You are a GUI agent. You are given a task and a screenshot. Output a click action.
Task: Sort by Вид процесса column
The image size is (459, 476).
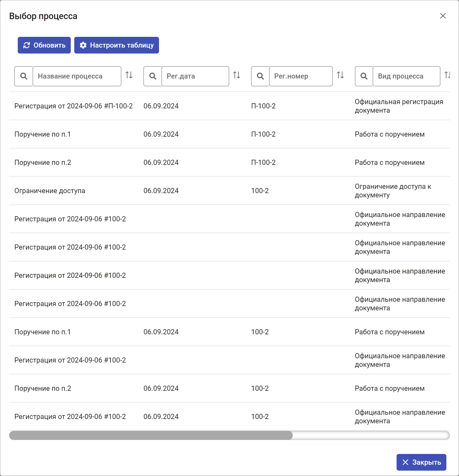[447, 75]
